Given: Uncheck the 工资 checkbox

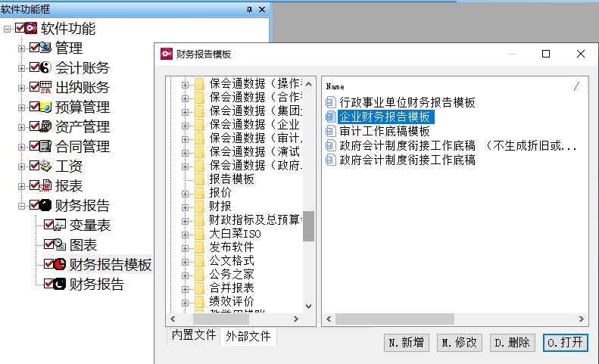Looking at the screenshot, I should tap(34, 166).
